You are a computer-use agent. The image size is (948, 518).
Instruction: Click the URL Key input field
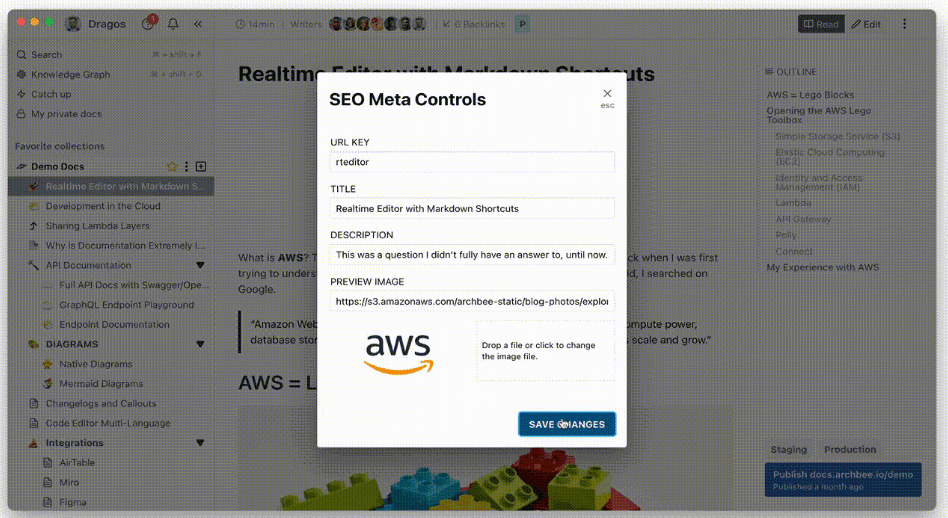[x=472, y=162]
